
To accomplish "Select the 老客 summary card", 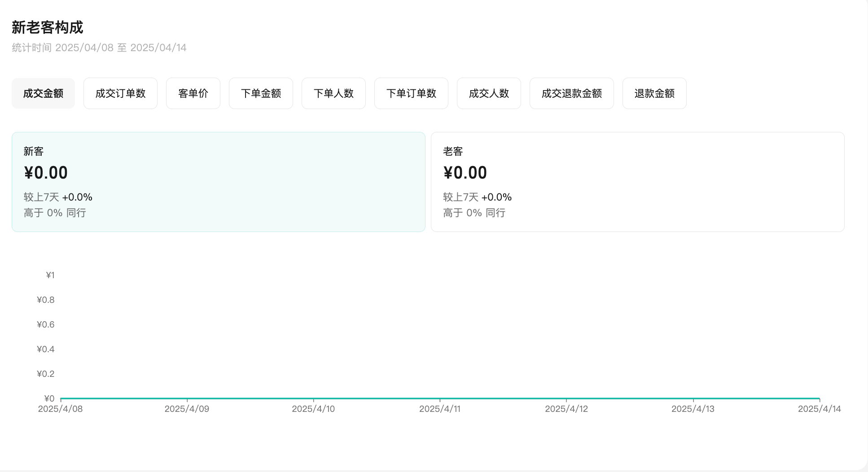I will pyautogui.click(x=637, y=182).
